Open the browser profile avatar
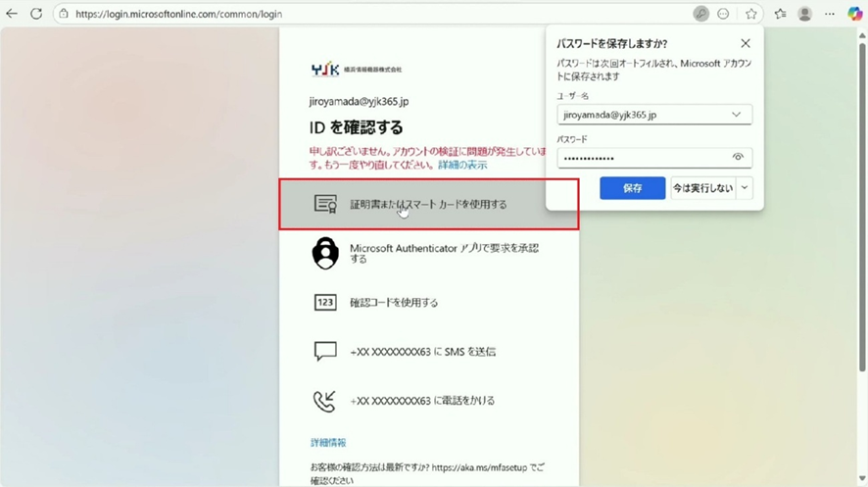 [805, 14]
